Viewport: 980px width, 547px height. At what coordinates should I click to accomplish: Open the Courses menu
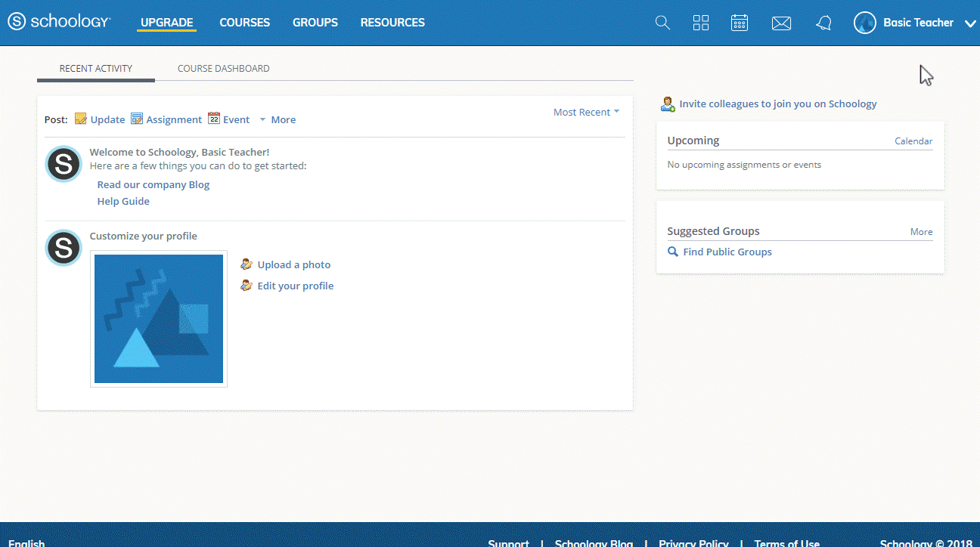pyautogui.click(x=244, y=23)
